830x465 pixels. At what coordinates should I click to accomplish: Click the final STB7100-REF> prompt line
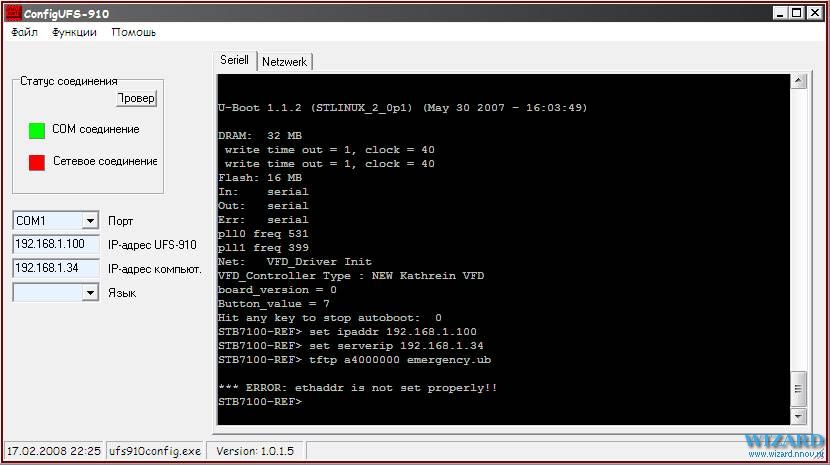[260, 402]
